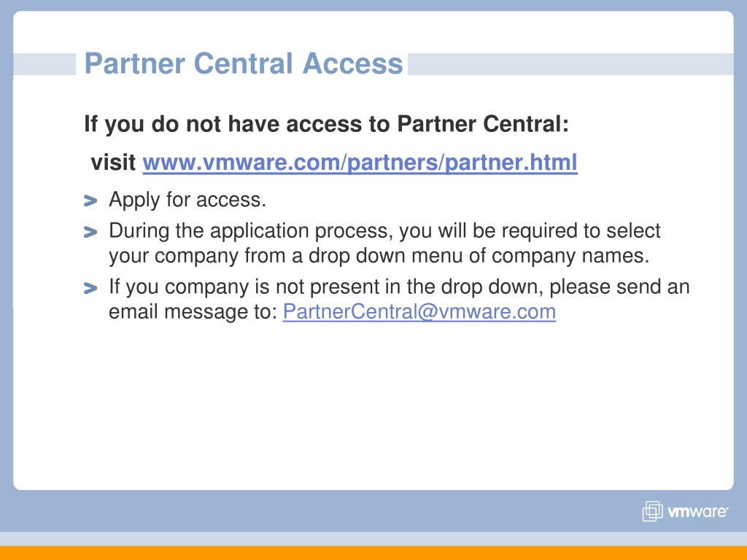Click the vmware wordmark beside the logo
This screenshot has height=560, width=747.
click(x=697, y=512)
